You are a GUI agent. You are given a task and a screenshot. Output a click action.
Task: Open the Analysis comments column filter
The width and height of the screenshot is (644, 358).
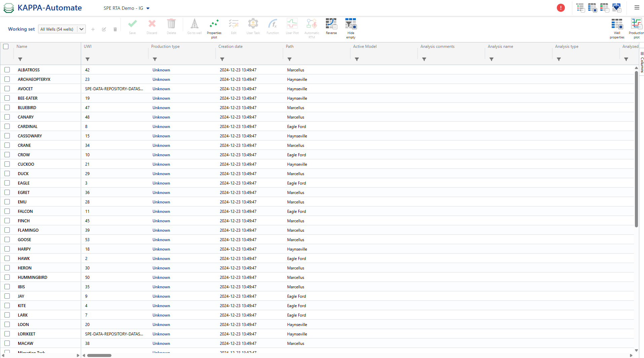tap(424, 59)
